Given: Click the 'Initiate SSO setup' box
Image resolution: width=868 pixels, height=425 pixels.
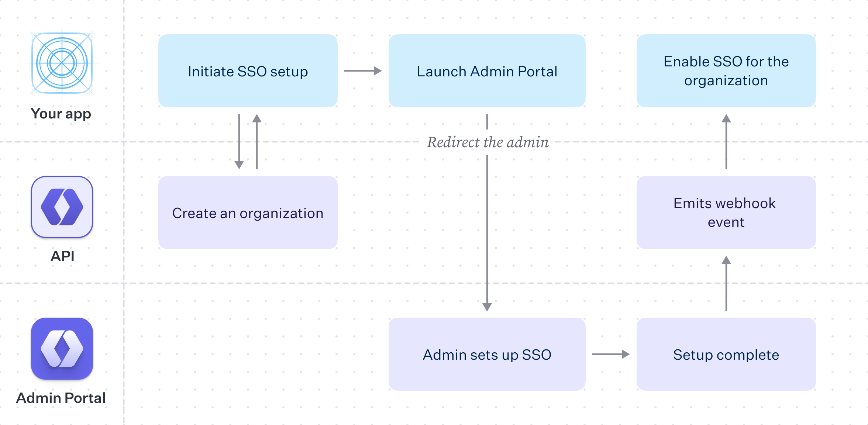Looking at the screenshot, I should [x=248, y=71].
